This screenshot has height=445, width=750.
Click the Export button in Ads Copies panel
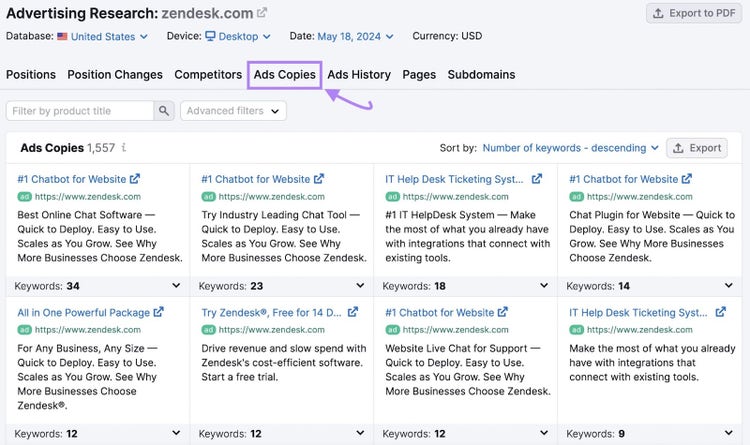coord(697,148)
